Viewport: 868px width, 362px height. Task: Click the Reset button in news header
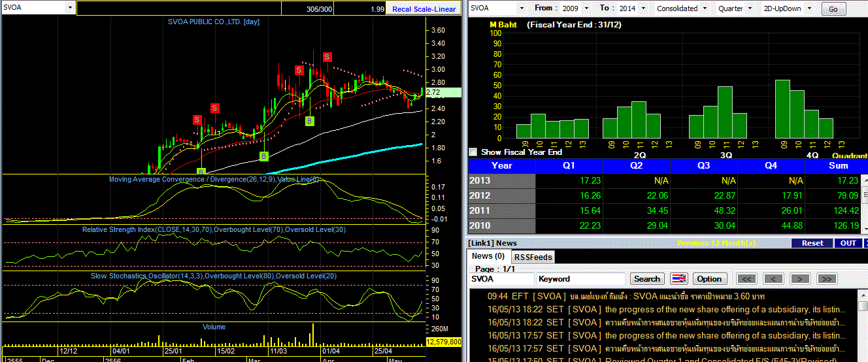(812, 243)
